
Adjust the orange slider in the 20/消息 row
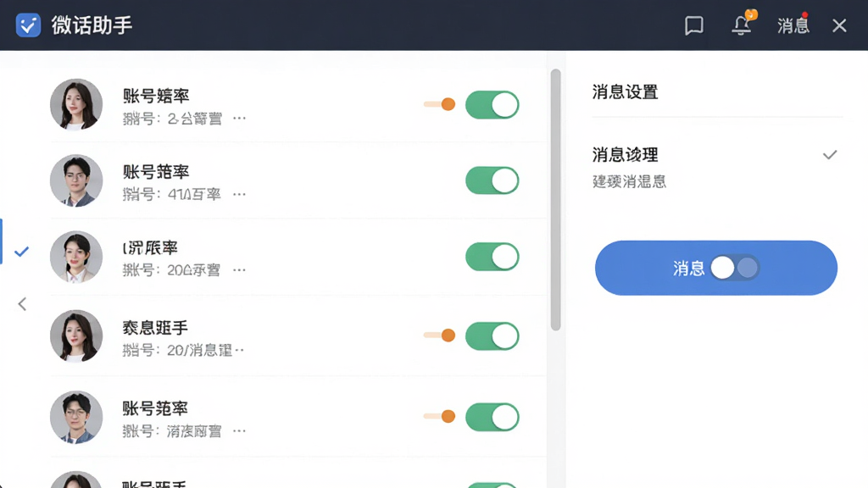(x=440, y=335)
